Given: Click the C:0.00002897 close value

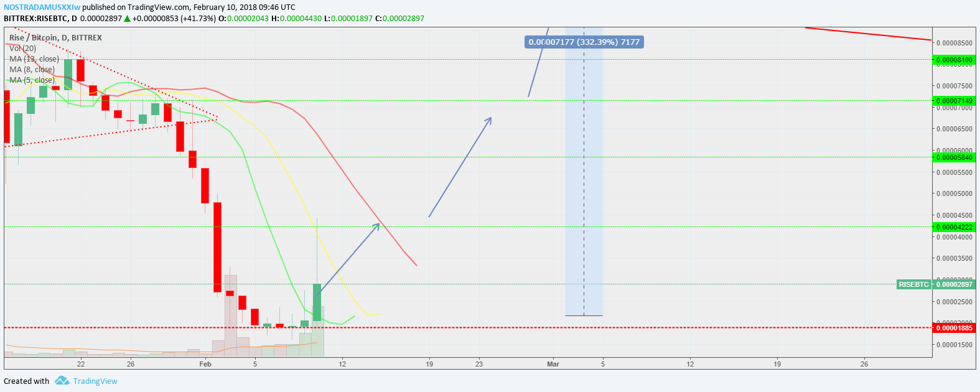Looking at the screenshot, I should (x=400, y=19).
